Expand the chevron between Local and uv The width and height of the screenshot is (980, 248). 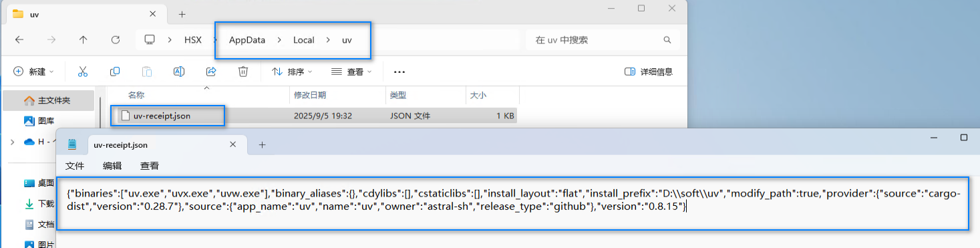(328, 40)
